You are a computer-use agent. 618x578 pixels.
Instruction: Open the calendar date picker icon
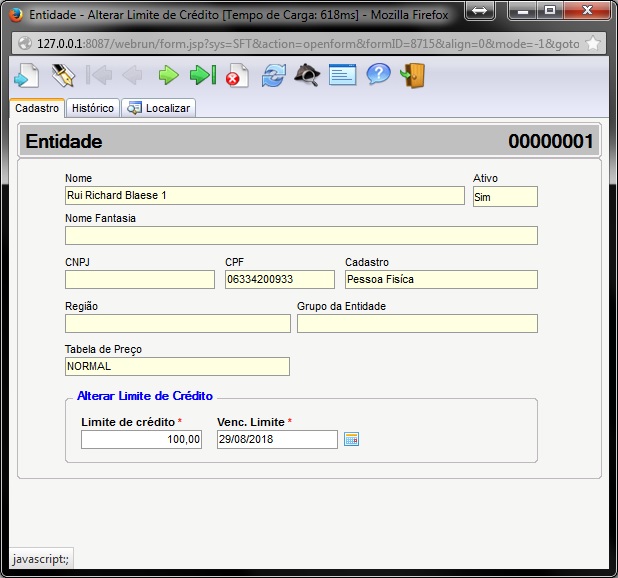[351, 439]
